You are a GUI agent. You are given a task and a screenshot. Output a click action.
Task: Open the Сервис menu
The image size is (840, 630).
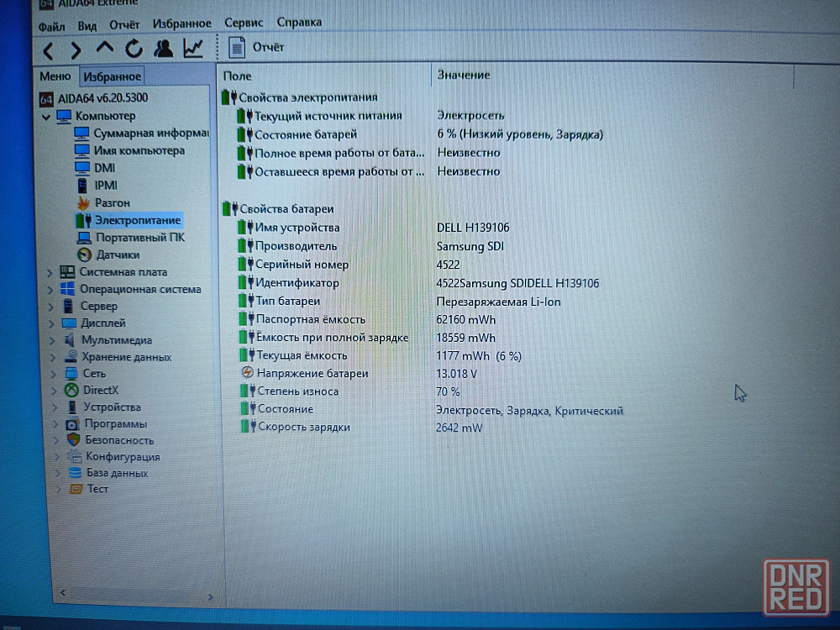coord(244,23)
